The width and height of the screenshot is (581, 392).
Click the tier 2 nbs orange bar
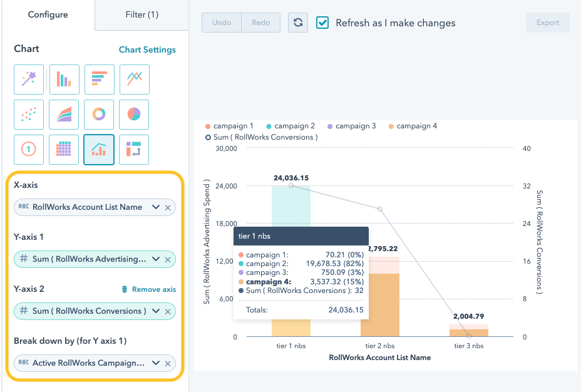click(380, 305)
